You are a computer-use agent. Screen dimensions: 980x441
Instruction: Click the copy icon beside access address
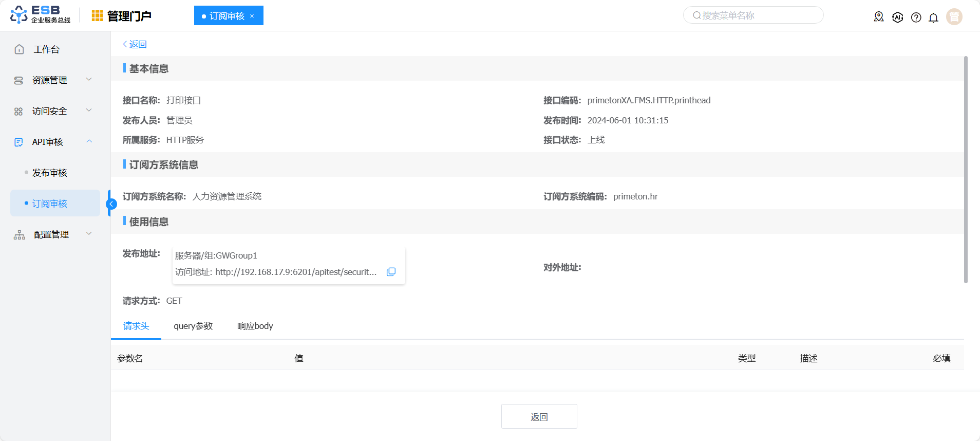391,272
